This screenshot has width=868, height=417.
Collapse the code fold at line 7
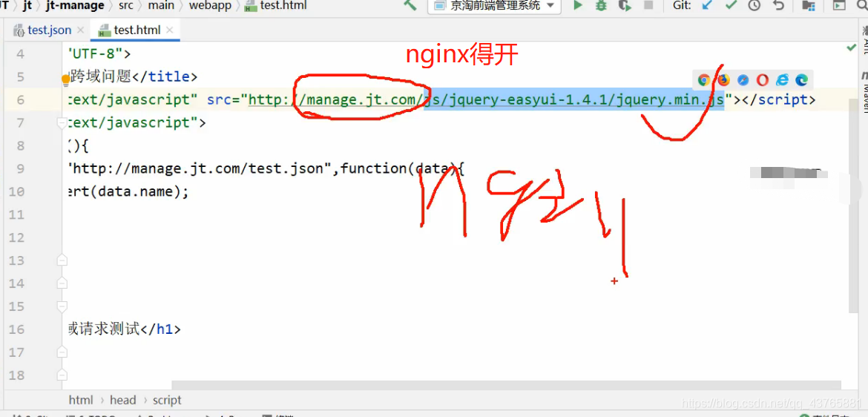tap(62, 123)
